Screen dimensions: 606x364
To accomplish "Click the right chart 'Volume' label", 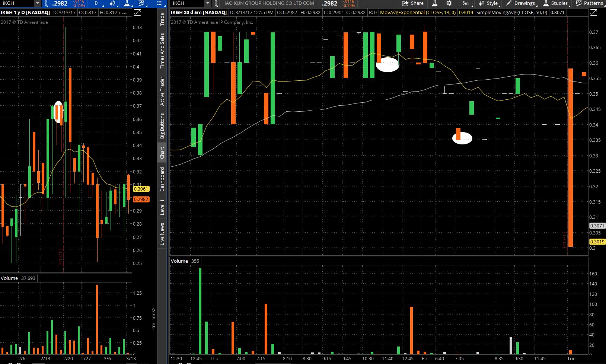I will click(x=179, y=261).
